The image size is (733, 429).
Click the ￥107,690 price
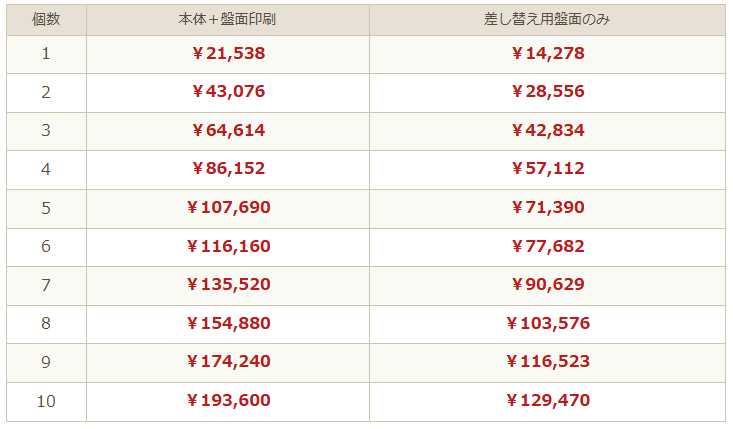click(228, 208)
